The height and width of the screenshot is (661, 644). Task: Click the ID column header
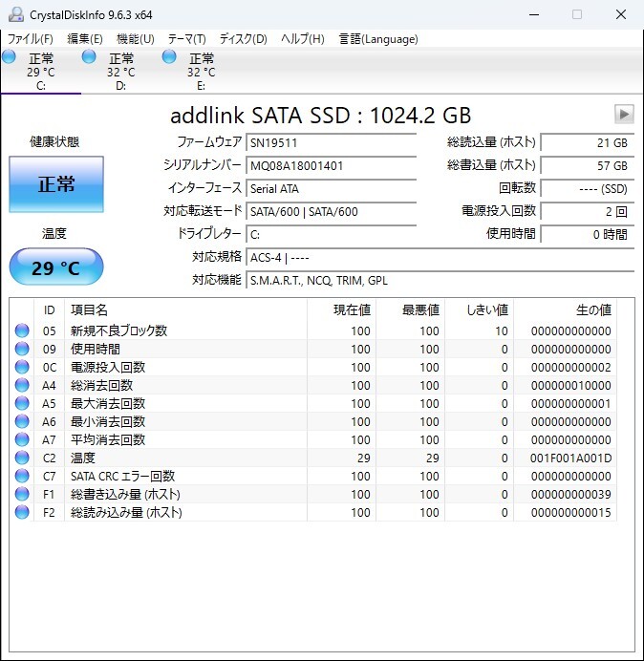49,310
